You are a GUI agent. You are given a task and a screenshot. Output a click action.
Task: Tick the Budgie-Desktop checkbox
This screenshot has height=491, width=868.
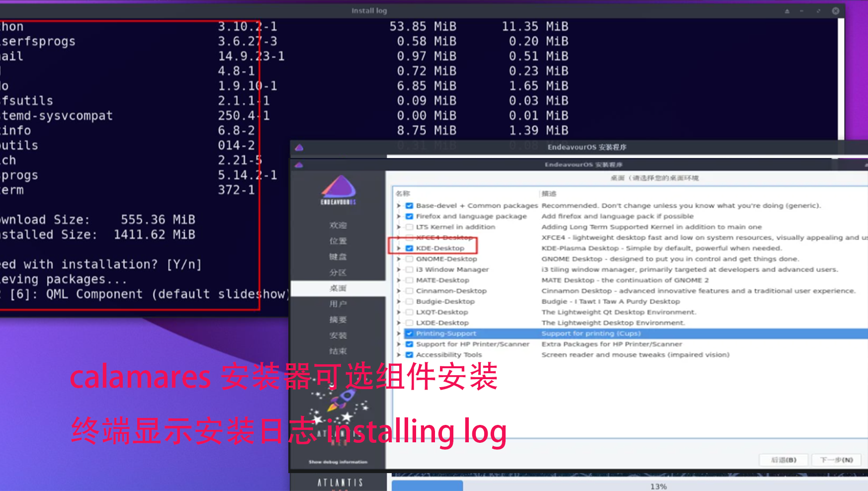click(x=409, y=302)
